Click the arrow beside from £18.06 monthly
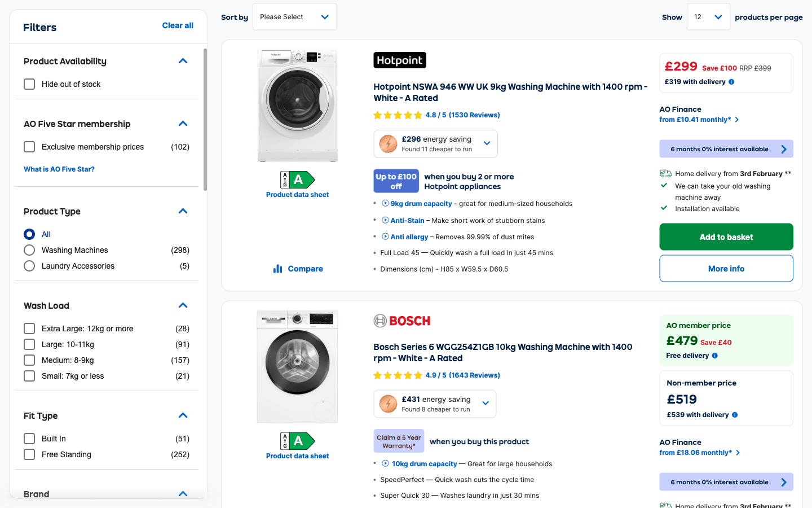Viewport: 812px width, 508px height. click(x=738, y=453)
